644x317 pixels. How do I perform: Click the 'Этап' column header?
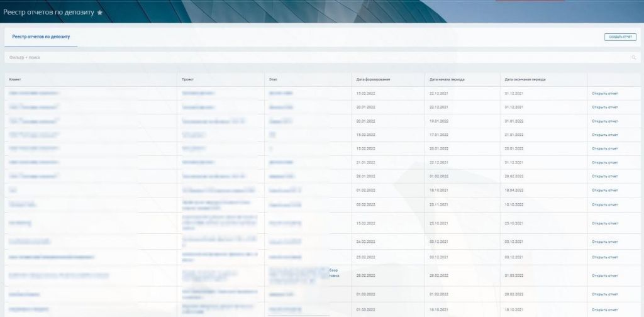(x=273, y=80)
